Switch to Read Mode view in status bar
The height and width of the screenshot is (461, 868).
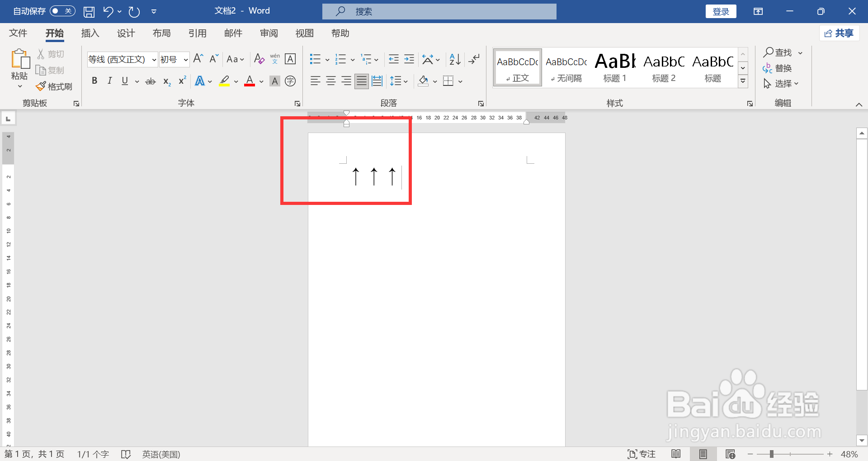676,454
